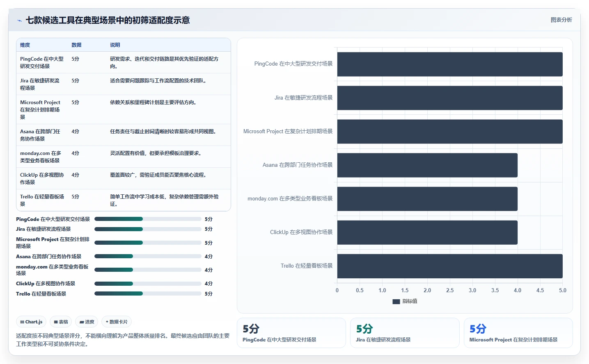This screenshot has height=364, width=589.
Task: Click the 5分 value beside the Jira progress bar
Action: 209,229
